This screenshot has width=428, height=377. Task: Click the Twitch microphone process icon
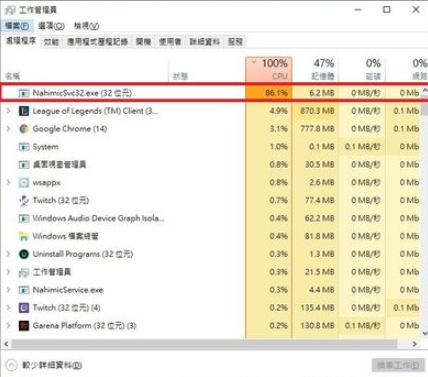click(x=24, y=201)
